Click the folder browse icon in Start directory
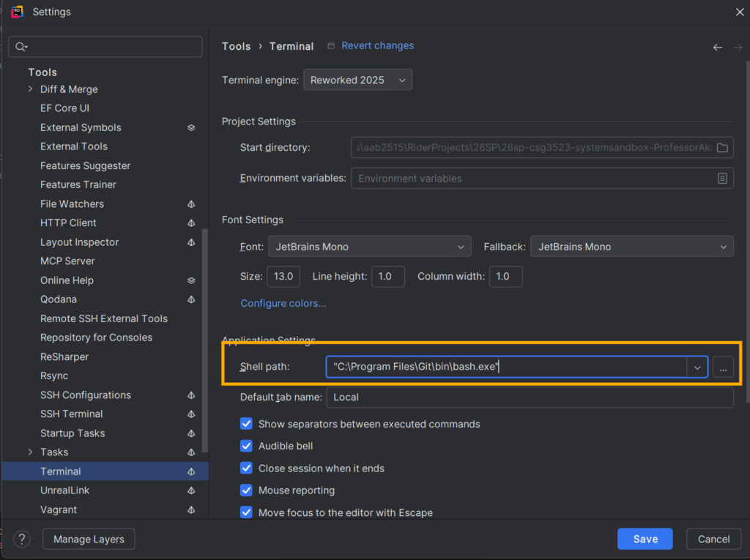Screen dimensions: 750x560 pos(722,148)
